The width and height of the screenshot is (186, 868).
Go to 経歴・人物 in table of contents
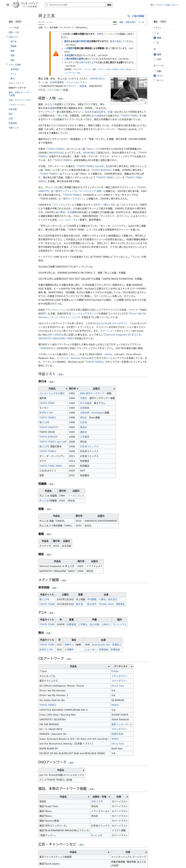click(x=14, y=32)
